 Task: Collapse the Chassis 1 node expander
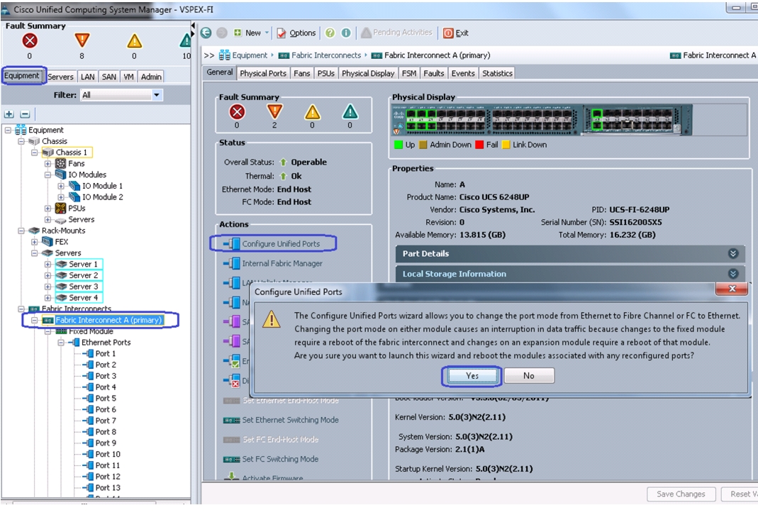(x=34, y=153)
